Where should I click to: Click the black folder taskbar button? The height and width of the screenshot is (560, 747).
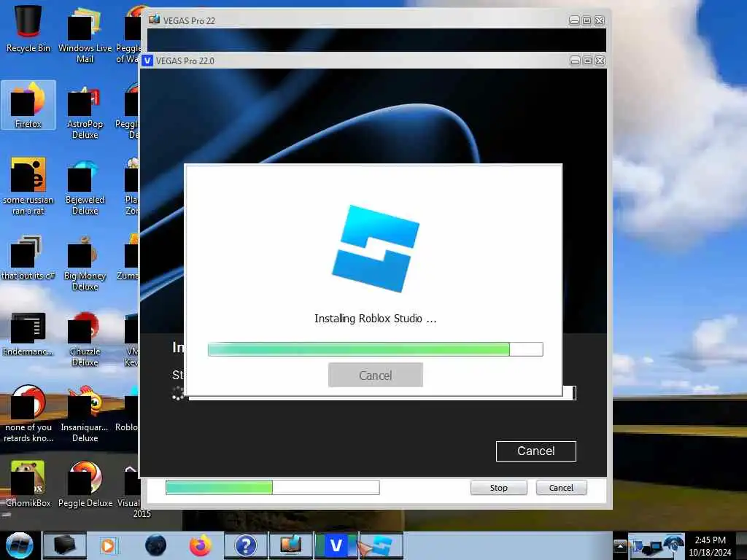point(65,545)
